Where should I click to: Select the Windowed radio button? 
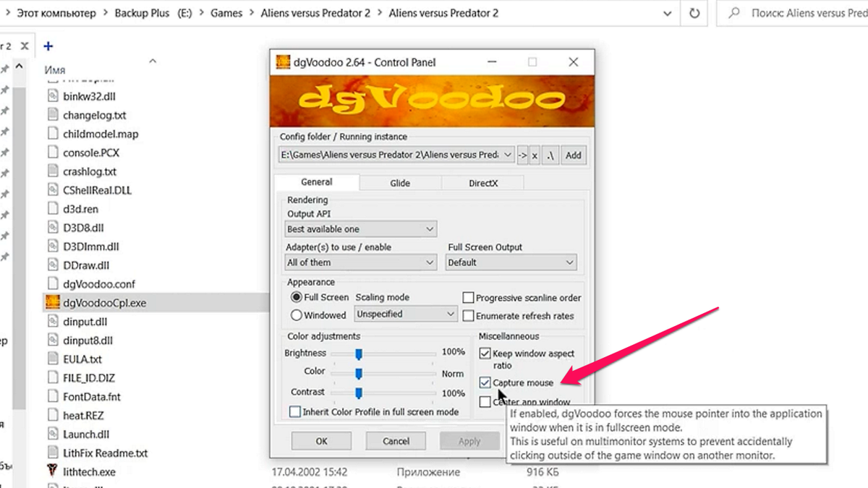tap(297, 314)
